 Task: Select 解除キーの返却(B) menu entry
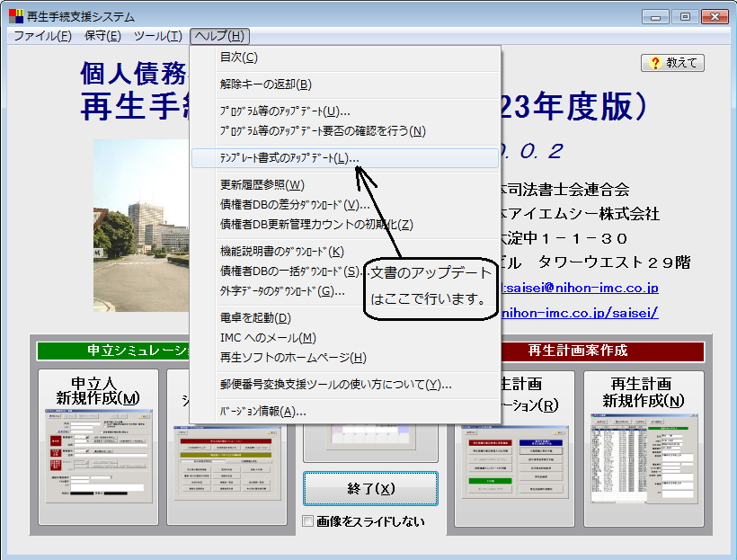(265, 84)
